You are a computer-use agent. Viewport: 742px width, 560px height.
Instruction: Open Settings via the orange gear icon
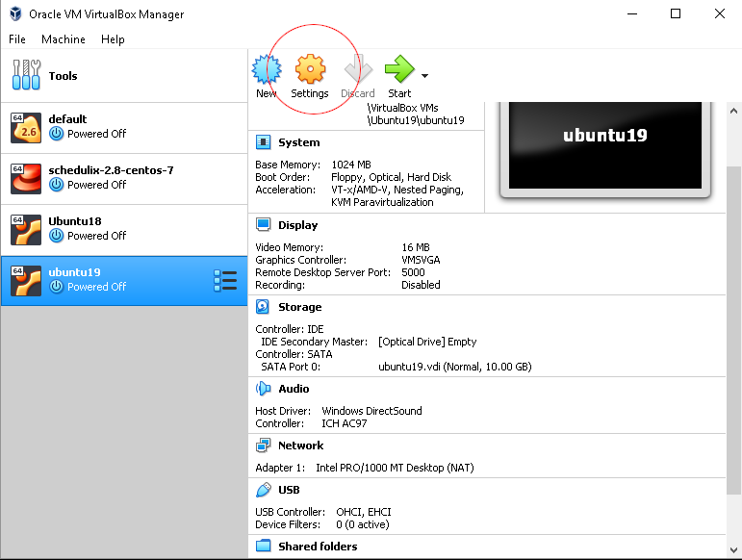click(x=310, y=69)
